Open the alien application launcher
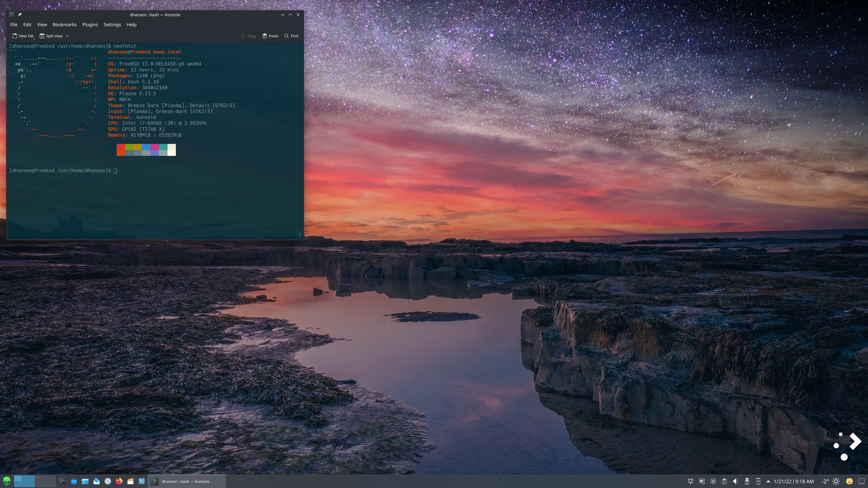This screenshot has width=868, height=488. point(7,481)
